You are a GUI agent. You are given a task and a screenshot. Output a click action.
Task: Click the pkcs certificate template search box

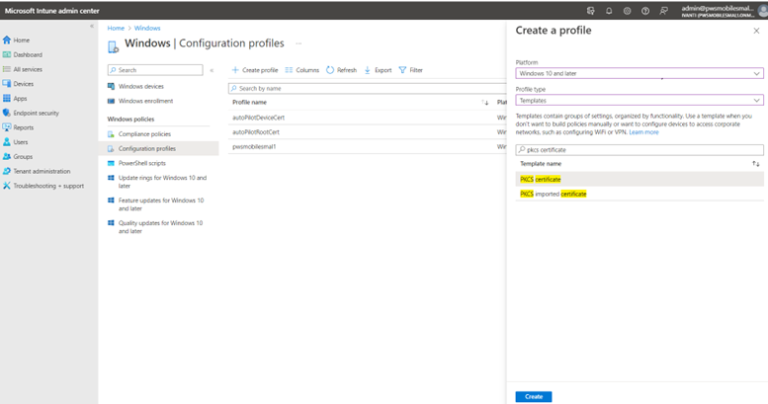tap(639, 150)
